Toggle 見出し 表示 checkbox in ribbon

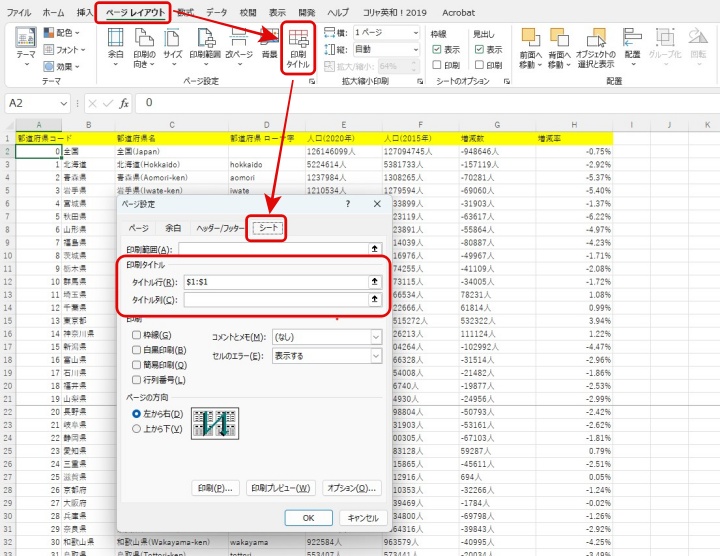coord(479,49)
